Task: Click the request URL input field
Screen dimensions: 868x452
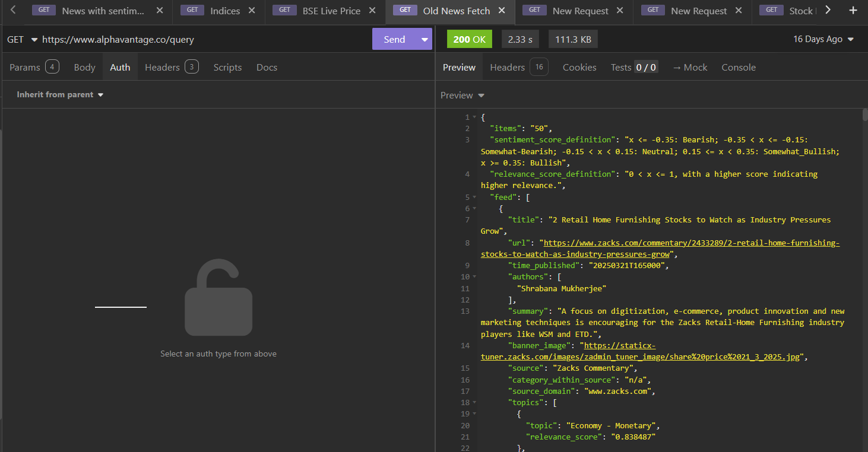Action: coord(202,40)
